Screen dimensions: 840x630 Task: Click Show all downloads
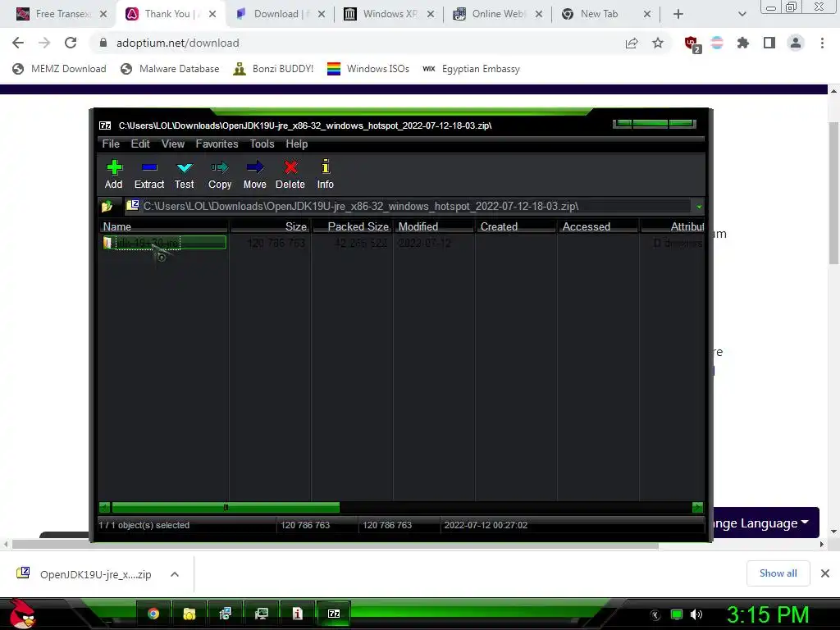click(778, 573)
